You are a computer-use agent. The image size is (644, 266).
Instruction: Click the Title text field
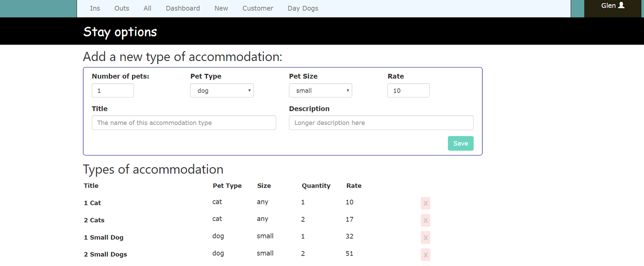(x=184, y=123)
